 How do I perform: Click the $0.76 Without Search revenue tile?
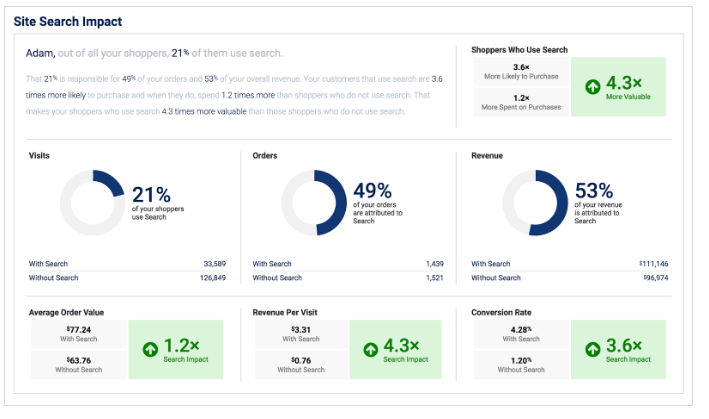click(300, 365)
